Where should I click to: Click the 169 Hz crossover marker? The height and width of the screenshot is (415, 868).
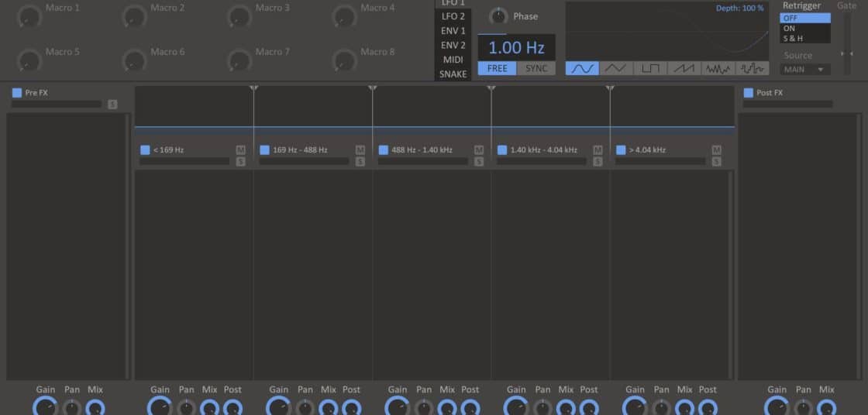[253, 88]
